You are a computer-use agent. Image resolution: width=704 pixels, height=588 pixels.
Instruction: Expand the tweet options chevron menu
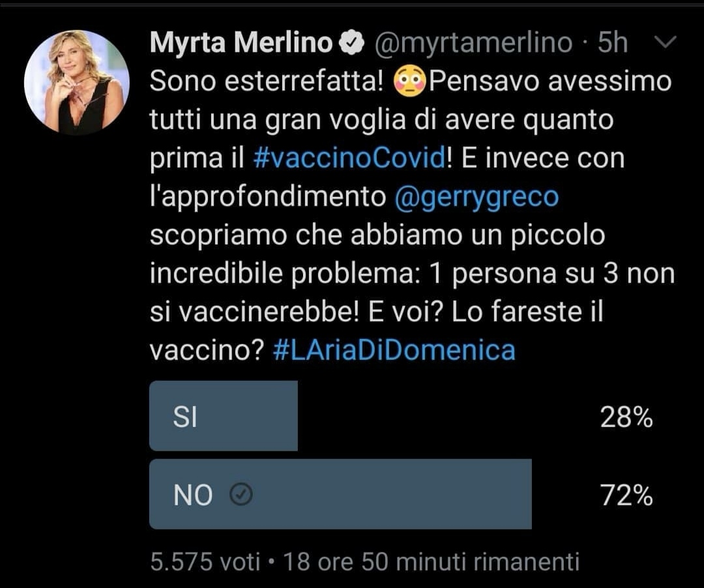tap(665, 43)
